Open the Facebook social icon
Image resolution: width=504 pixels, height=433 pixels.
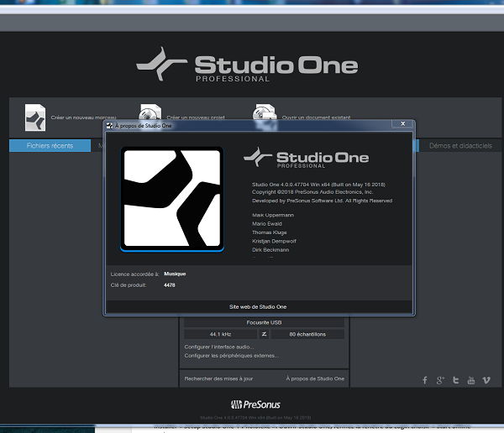coord(424,380)
